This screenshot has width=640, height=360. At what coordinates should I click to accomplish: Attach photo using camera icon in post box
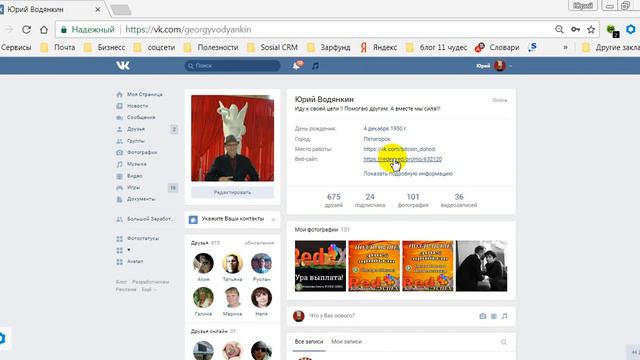(x=482, y=316)
